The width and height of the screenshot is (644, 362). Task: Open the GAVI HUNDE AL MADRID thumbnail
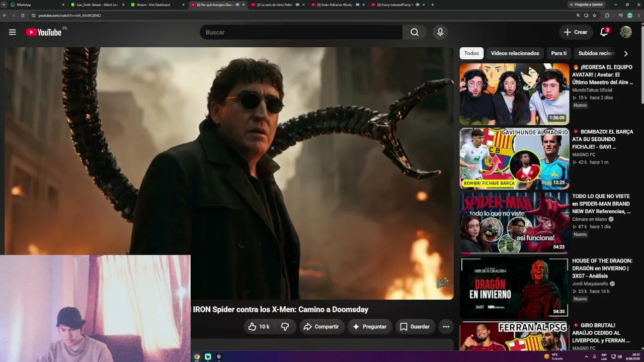514,158
